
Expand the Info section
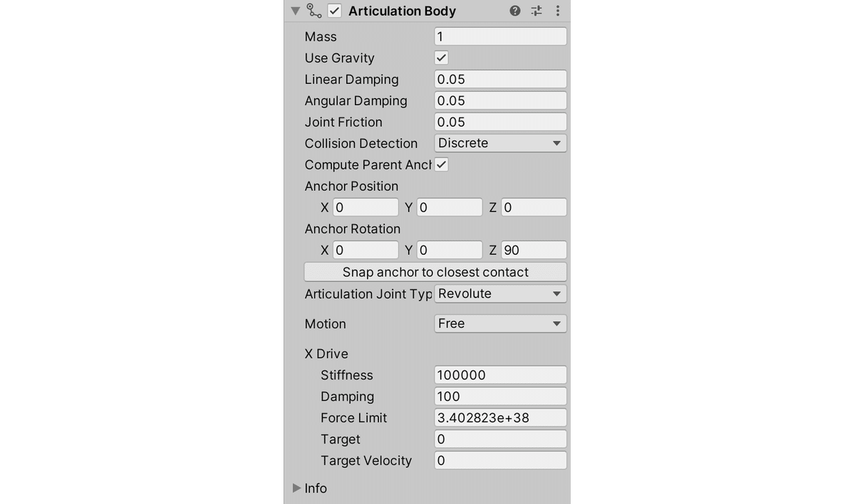297,488
